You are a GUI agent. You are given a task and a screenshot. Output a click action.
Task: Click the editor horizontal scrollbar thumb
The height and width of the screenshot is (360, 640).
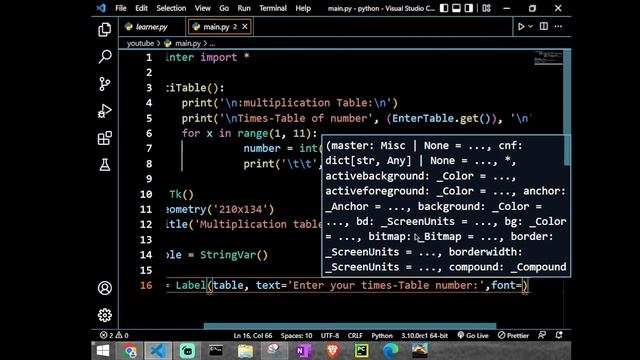coord(350,326)
